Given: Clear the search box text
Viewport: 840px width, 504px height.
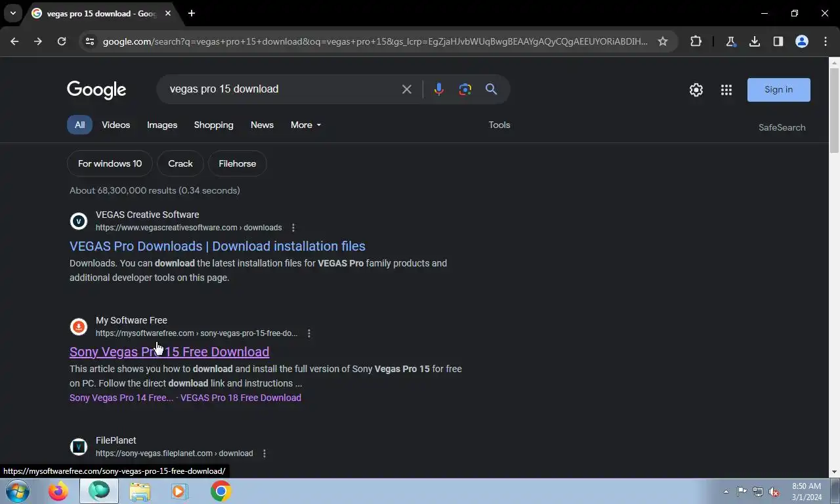Looking at the screenshot, I should 407,89.
